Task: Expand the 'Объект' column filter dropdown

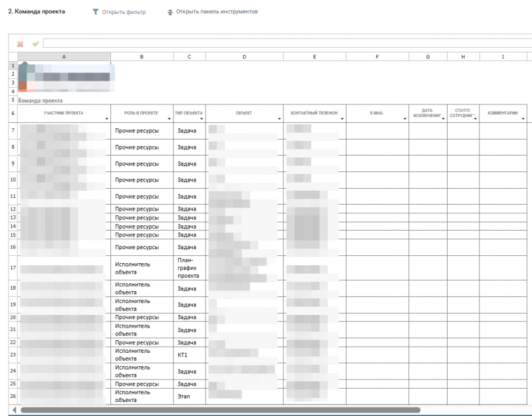Action: tap(279, 119)
